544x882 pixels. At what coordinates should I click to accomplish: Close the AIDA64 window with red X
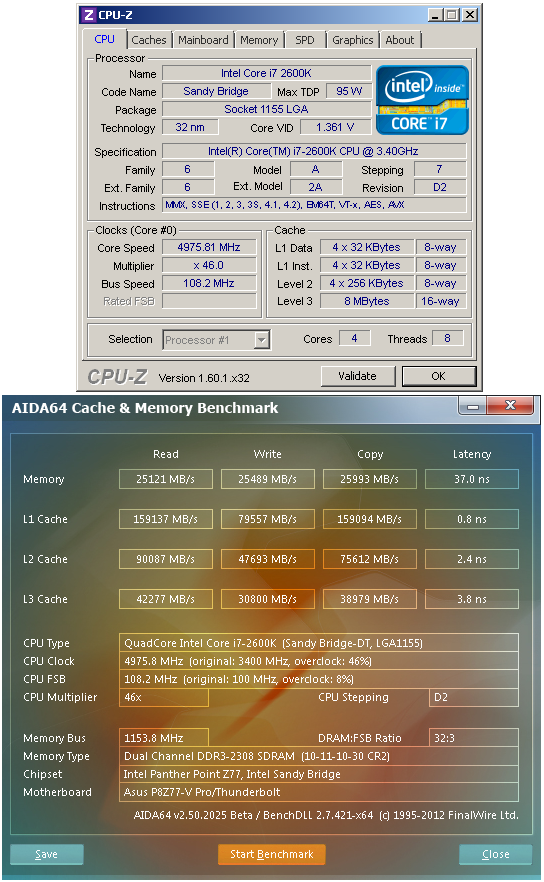pyautogui.click(x=510, y=405)
